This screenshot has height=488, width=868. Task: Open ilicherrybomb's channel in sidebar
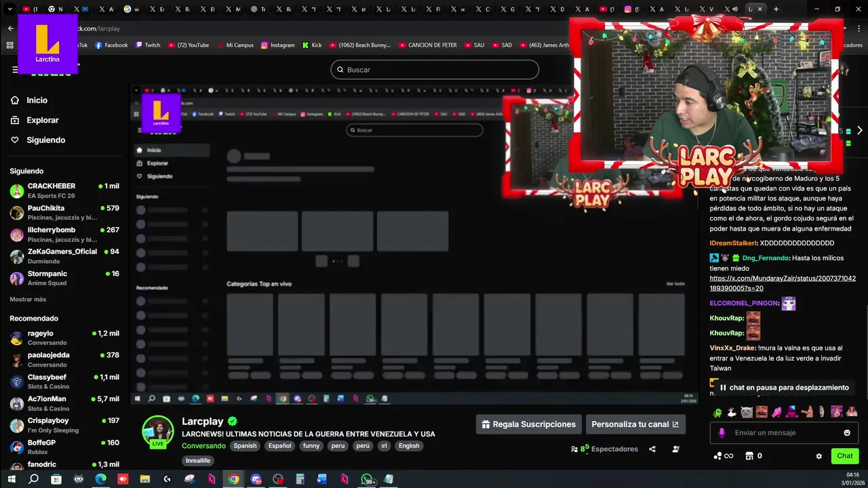(x=64, y=235)
